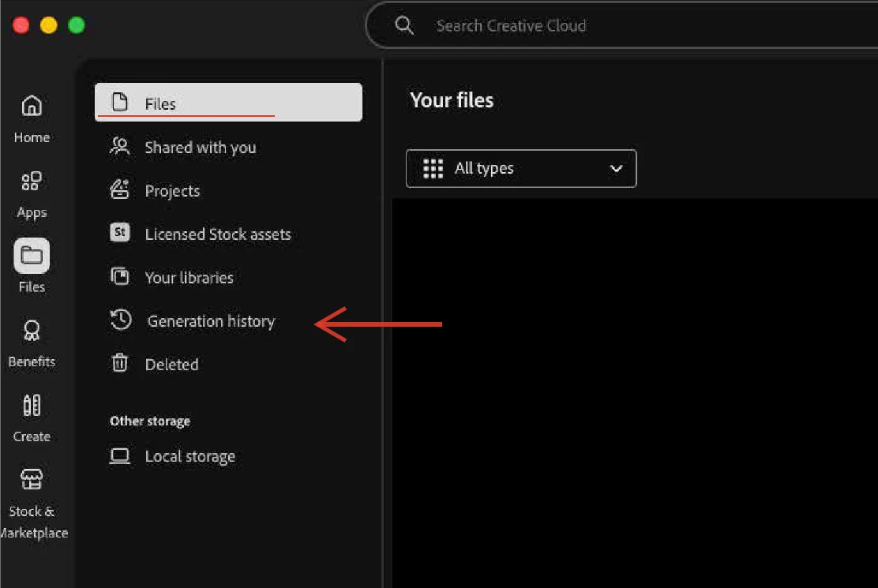Open the Stock & Marketplace storefront icon
Screen dimensions: 878x588
pos(32,479)
